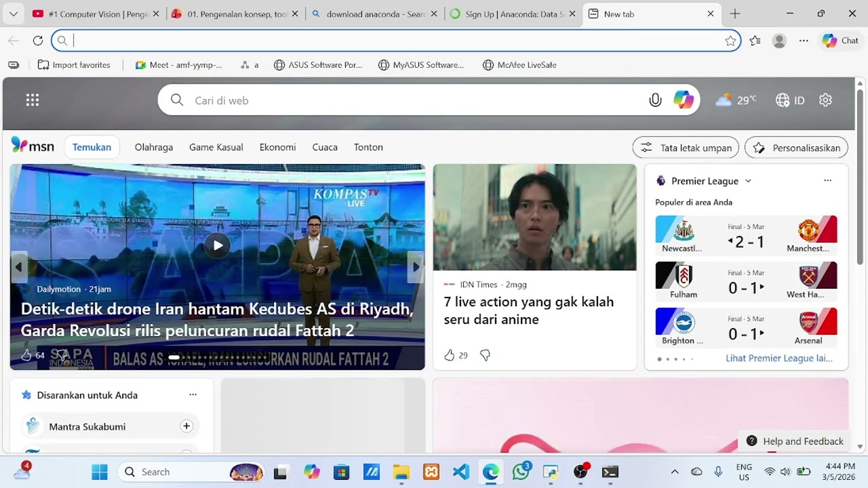The width and height of the screenshot is (868, 488).
Task: Launch Visual Studio Code from taskbar
Action: click(x=461, y=472)
